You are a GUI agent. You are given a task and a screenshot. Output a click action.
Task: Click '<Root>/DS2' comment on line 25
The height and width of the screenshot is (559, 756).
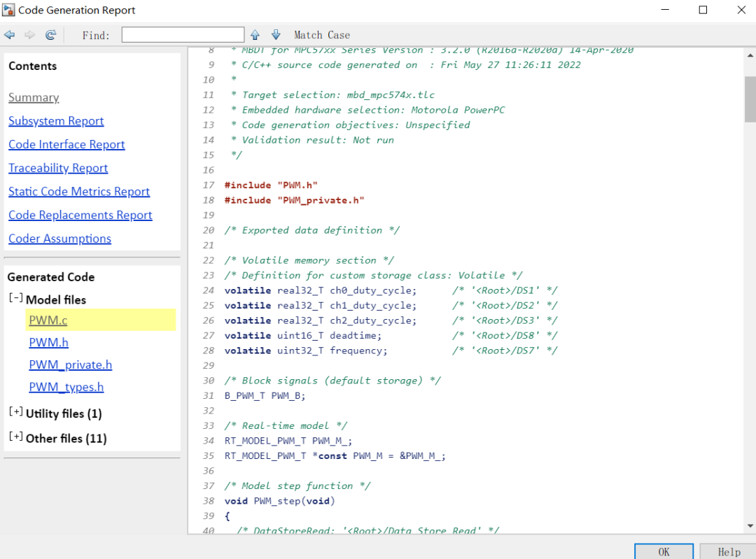[505, 306]
